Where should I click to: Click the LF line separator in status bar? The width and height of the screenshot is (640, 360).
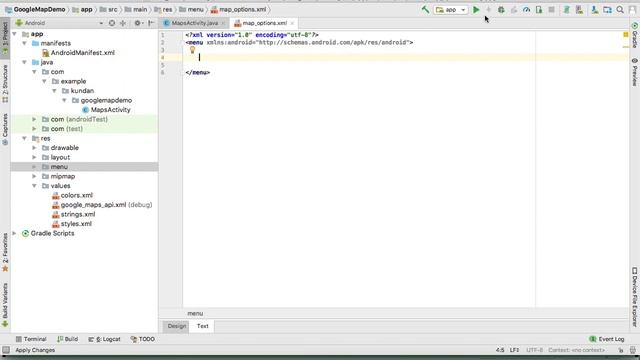pyautogui.click(x=514, y=350)
